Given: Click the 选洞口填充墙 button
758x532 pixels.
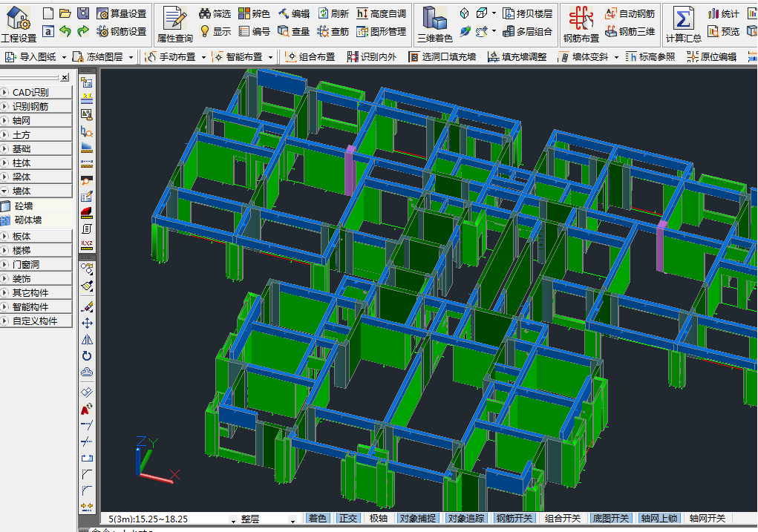Looking at the screenshot, I should tap(442, 57).
